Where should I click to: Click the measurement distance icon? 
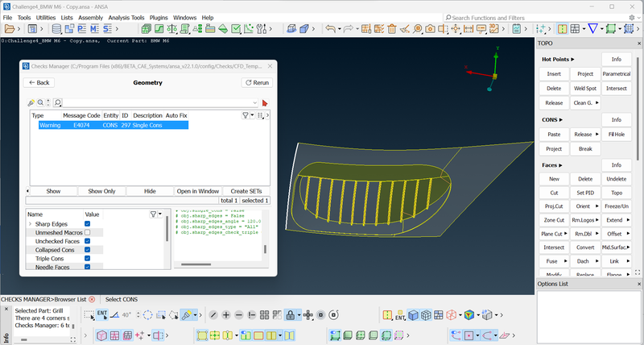click(x=469, y=29)
